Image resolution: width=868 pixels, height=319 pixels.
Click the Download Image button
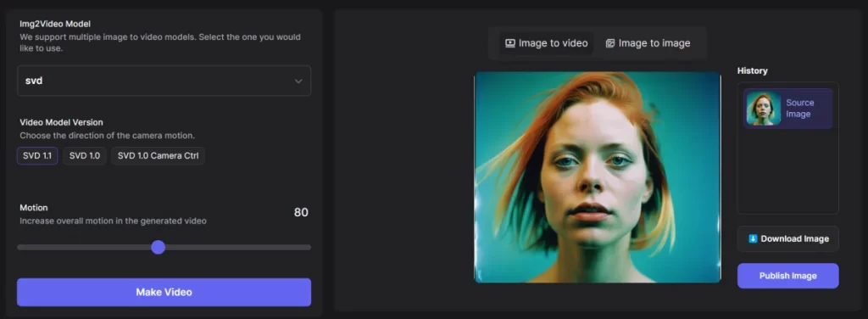point(787,238)
